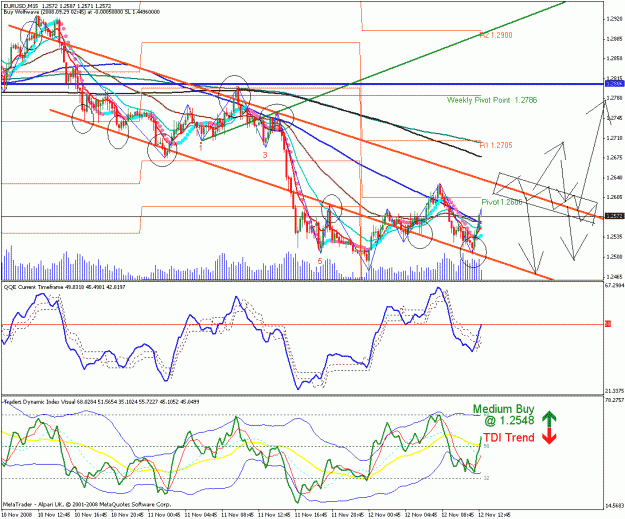Click the 'Buy Wolfwave' info line
Screen dimensions: 625x519
pos(81,12)
